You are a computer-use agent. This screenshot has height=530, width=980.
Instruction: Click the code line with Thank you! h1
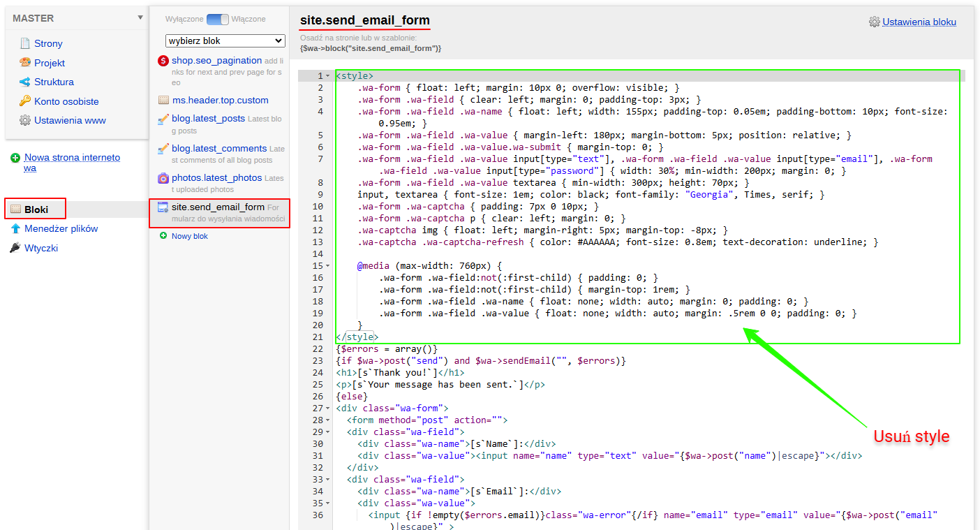pyautogui.click(x=400, y=373)
